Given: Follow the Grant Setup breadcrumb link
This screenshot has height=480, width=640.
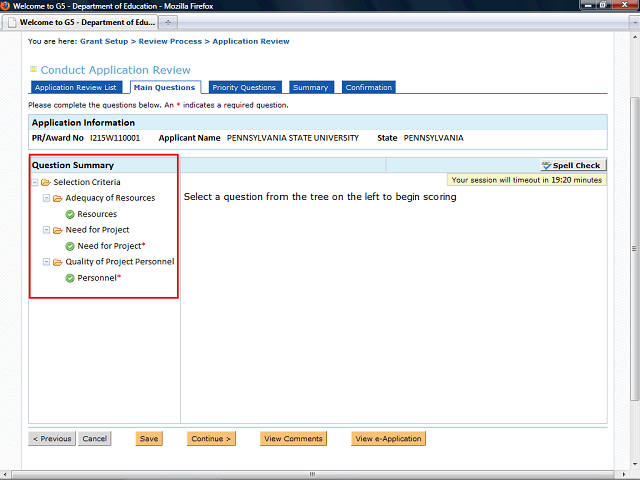Looking at the screenshot, I should tap(104, 41).
